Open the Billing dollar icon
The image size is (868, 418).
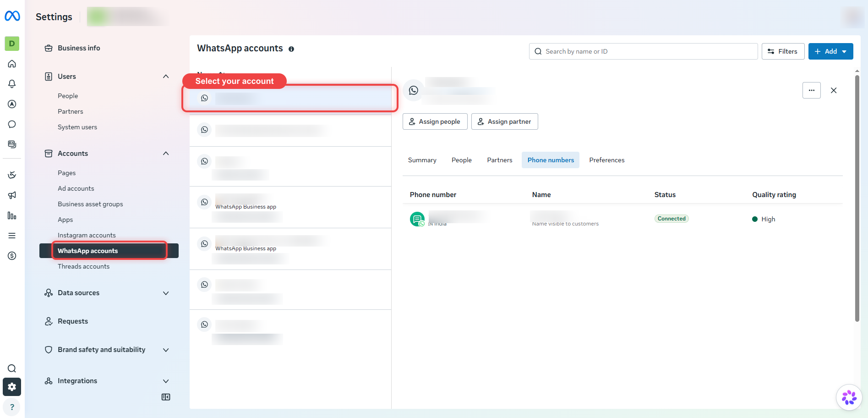coord(12,256)
